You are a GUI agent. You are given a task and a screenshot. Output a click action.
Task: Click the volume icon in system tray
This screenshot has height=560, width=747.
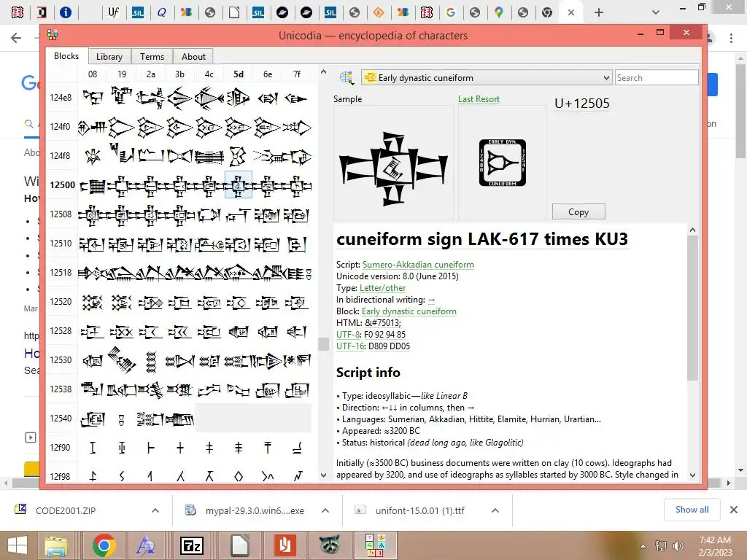click(x=678, y=545)
